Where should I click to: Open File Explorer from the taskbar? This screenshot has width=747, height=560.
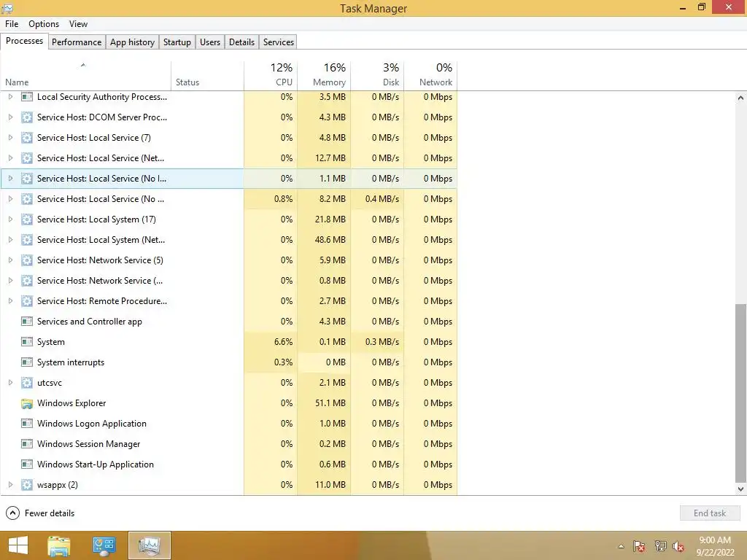[x=58, y=545]
